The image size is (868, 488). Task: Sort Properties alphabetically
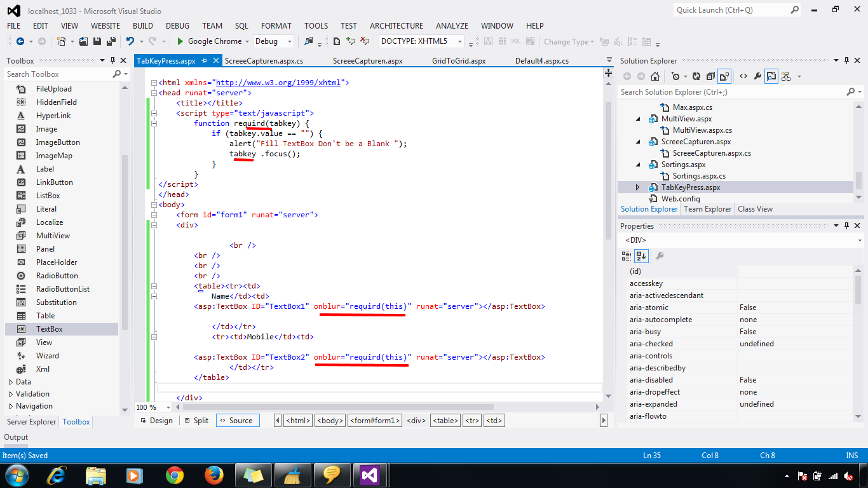[641, 255]
